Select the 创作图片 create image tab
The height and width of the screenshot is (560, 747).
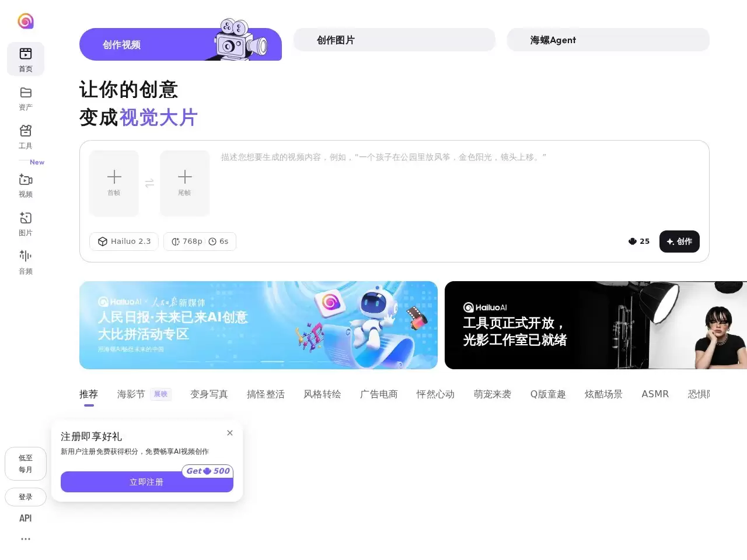tap(395, 40)
